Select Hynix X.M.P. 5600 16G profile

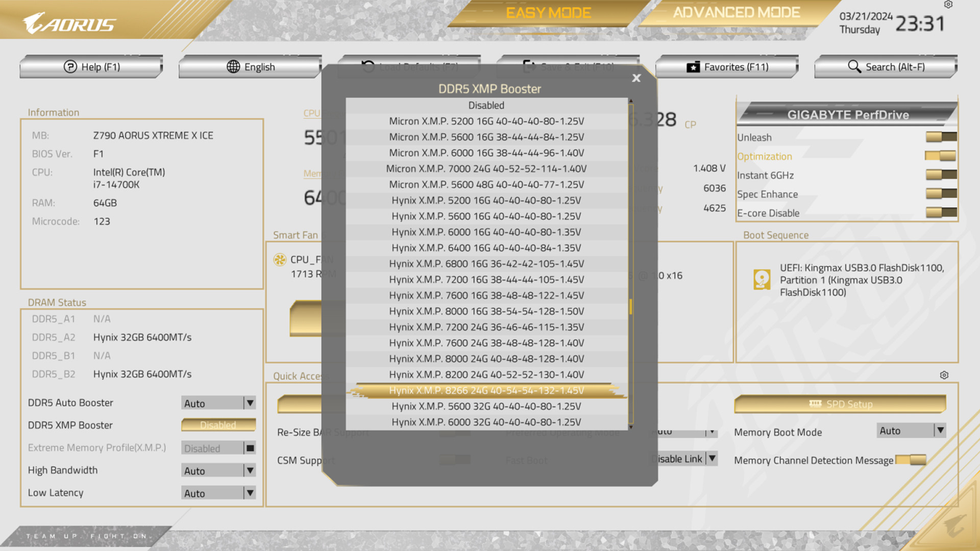486,216
